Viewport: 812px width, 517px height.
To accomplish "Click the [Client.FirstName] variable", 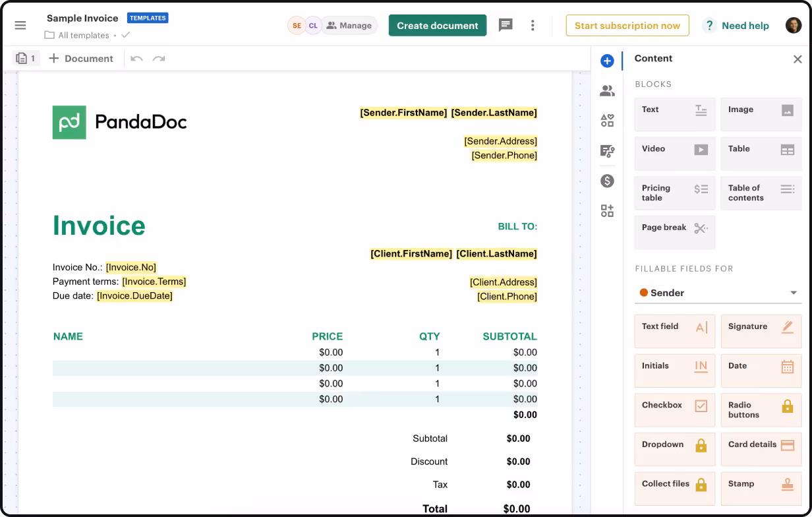I will pyautogui.click(x=411, y=254).
